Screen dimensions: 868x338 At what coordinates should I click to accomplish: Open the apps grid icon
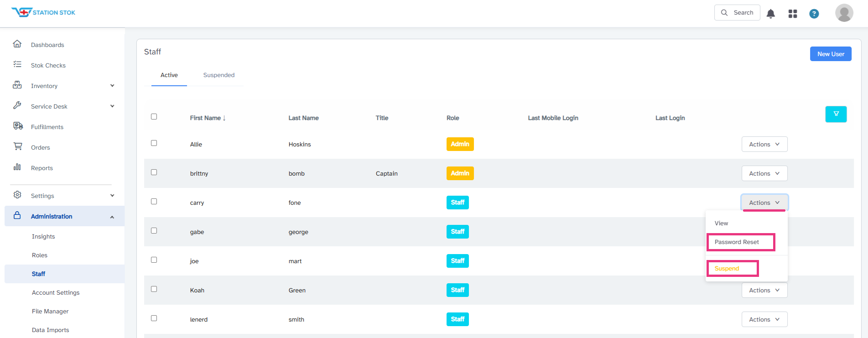pyautogui.click(x=793, y=14)
